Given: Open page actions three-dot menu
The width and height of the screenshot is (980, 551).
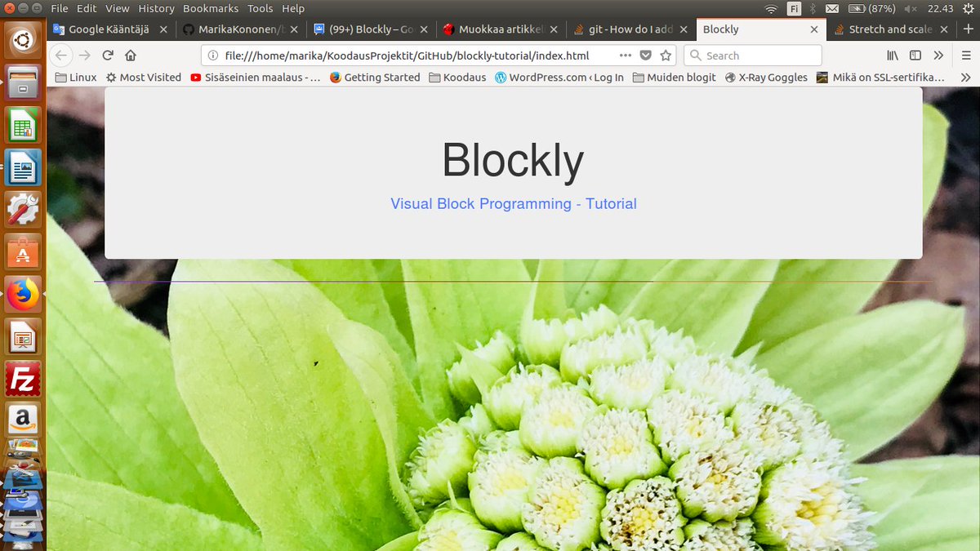Looking at the screenshot, I should [x=625, y=56].
